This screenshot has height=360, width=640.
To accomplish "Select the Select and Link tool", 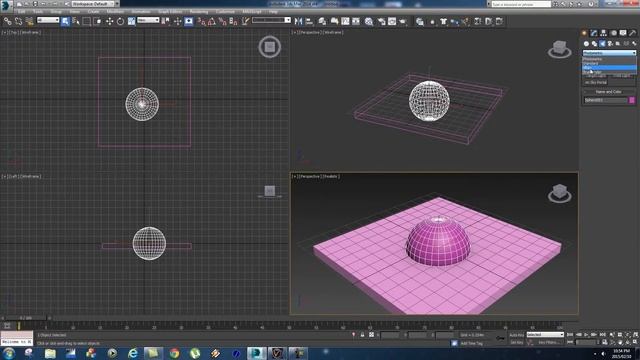I will tap(8, 21).
